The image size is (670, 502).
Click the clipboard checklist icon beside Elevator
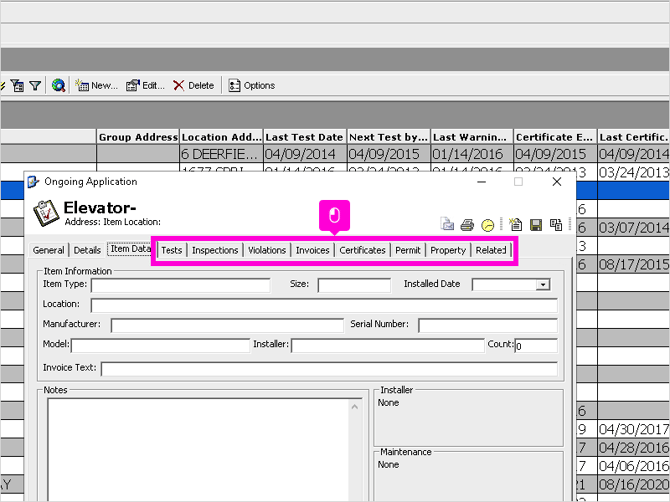tap(46, 213)
